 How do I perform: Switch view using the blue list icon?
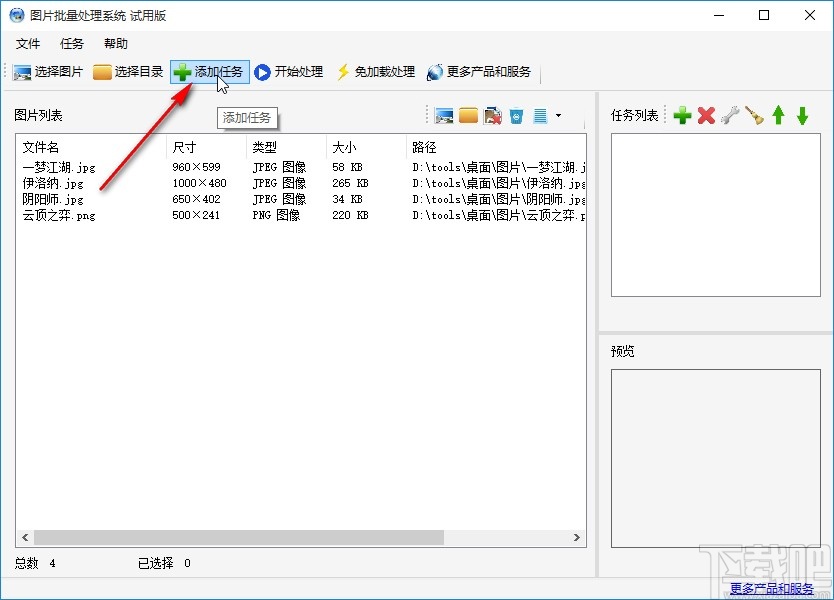click(539, 115)
